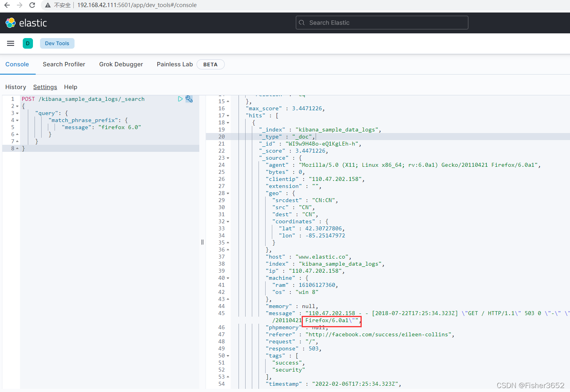Click the browser back arrow

click(7, 5)
